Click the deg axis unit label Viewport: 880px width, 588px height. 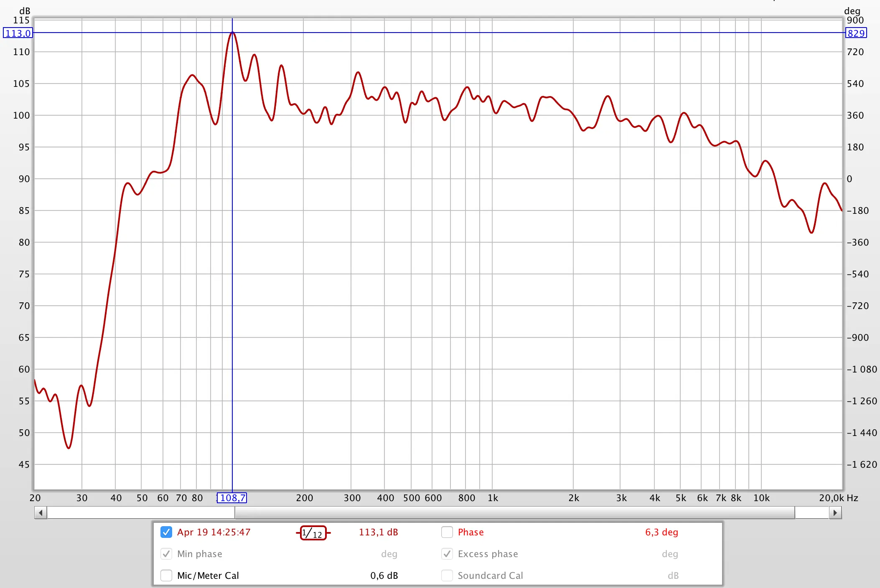[x=852, y=10]
